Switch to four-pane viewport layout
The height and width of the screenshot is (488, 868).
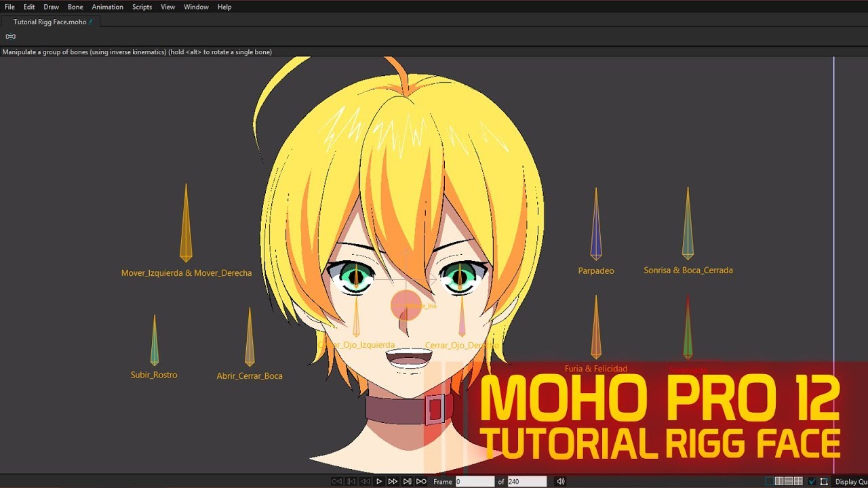coord(799,482)
